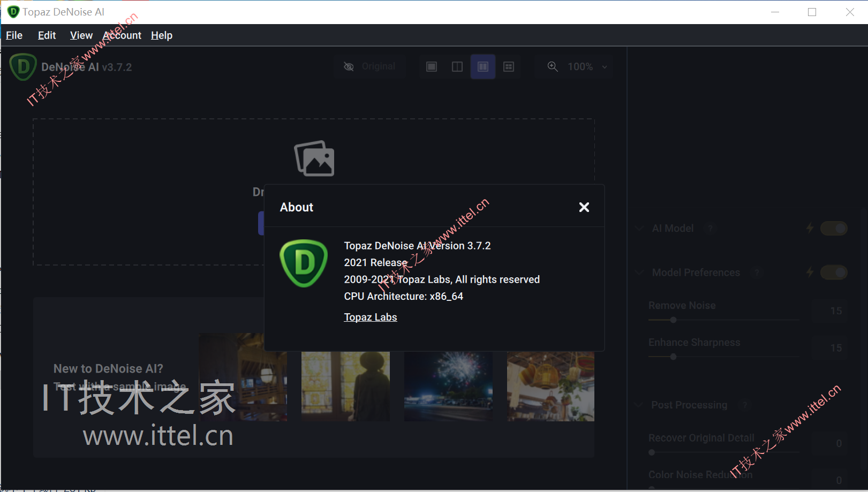
Task: Click the Remove Noise value field
Action: [830, 311]
